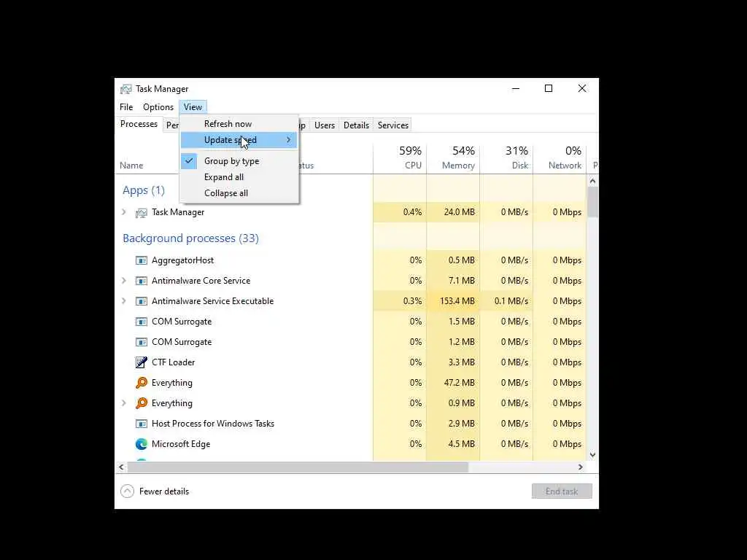Expand the Task Manager app row

[x=124, y=212]
